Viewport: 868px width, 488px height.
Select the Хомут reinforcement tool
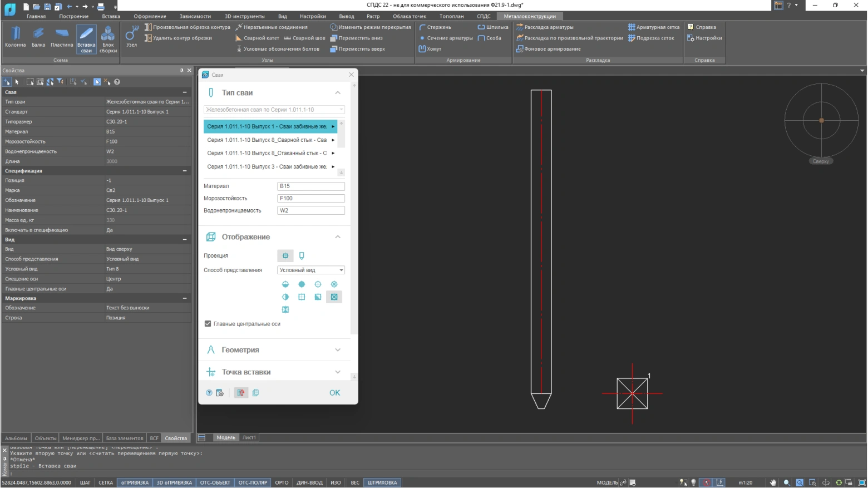(430, 49)
